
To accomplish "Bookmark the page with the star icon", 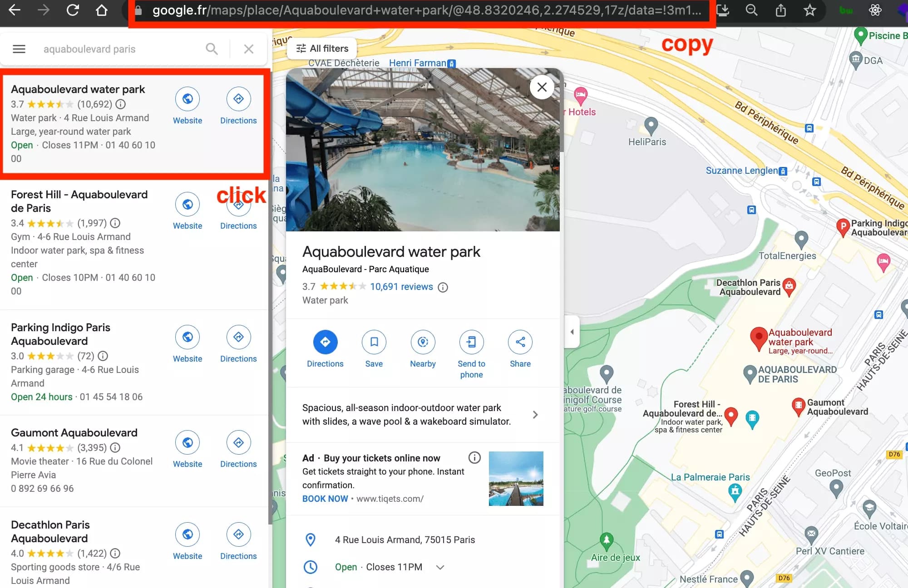I will coord(810,10).
